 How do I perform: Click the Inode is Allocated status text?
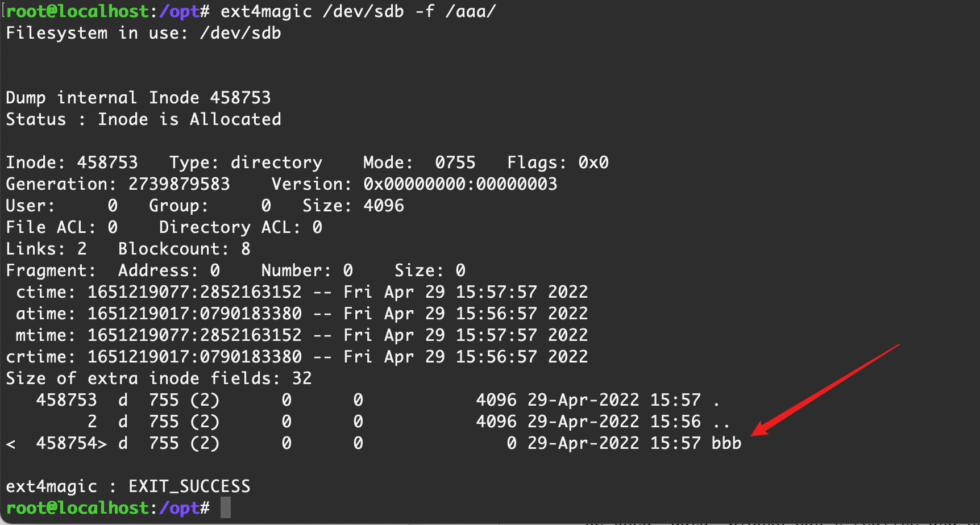point(189,119)
